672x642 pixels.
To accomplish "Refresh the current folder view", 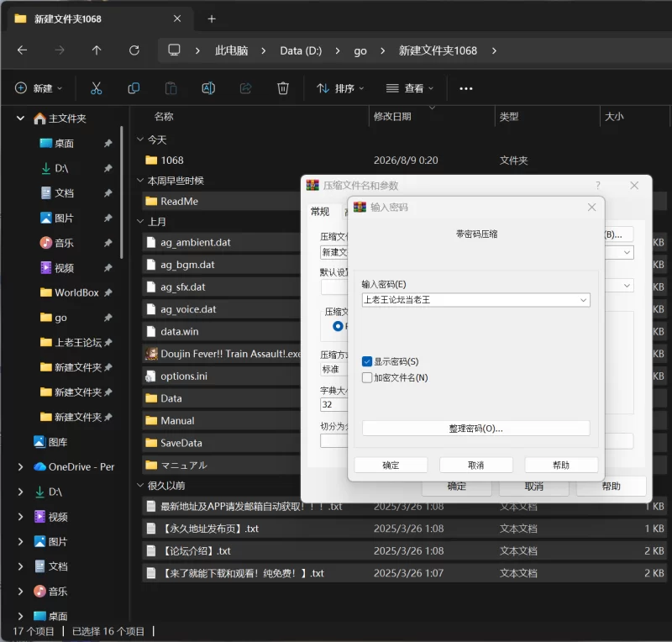I will (x=134, y=50).
